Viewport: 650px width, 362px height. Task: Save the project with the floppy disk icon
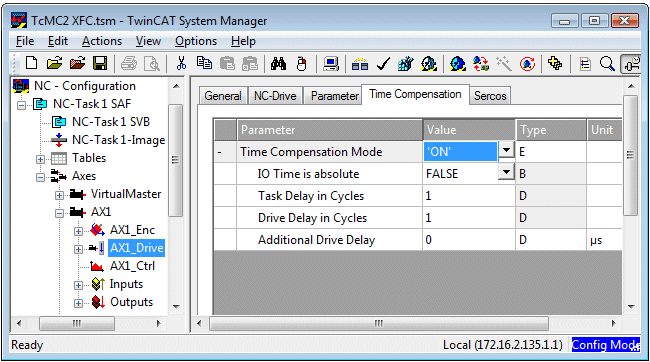pos(100,63)
